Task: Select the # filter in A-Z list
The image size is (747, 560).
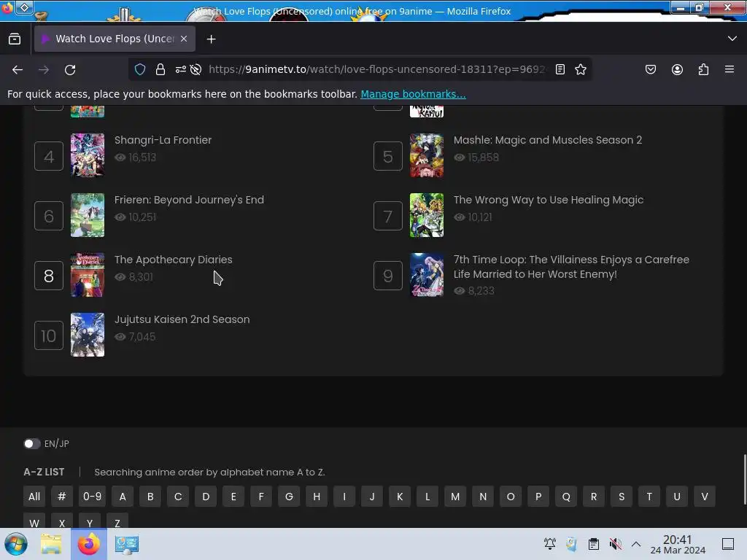Action: (62, 497)
